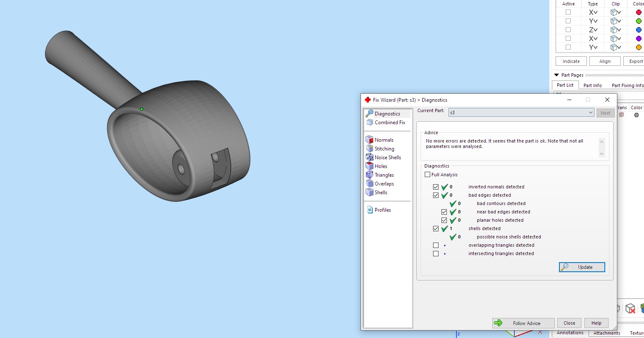
Task: Activate the red X section checkbox
Action: (x=568, y=13)
